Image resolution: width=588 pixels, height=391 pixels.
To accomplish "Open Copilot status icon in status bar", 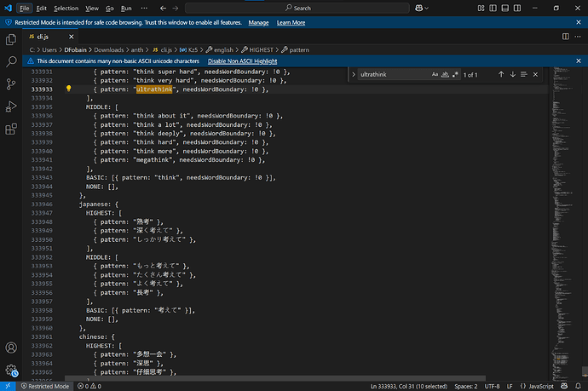I will coord(564,386).
